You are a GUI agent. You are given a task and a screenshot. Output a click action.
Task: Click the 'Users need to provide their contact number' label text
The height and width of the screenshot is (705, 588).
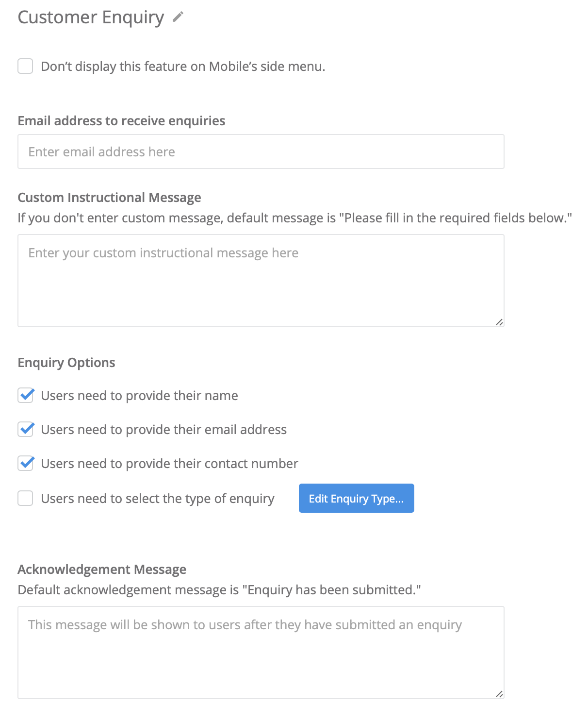click(169, 464)
